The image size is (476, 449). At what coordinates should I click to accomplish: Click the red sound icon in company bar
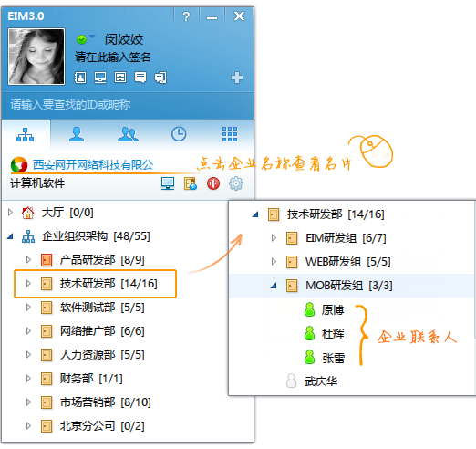pyautogui.click(x=213, y=183)
